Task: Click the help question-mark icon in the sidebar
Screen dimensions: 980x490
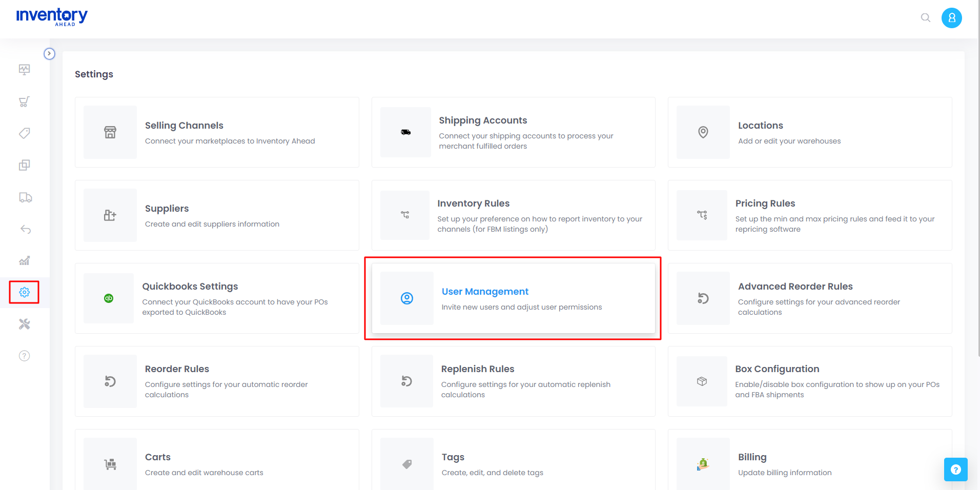Action: click(x=24, y=356)
